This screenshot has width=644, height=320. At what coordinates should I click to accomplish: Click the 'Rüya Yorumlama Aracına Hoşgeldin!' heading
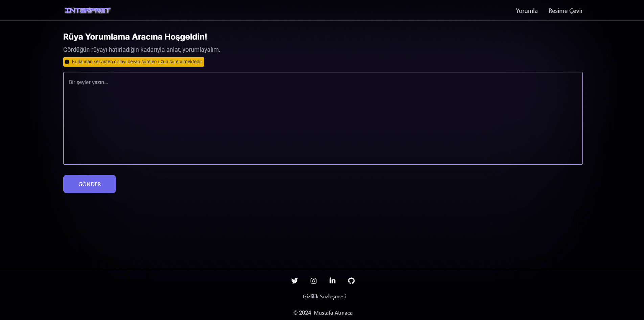[x=135, y=37]
